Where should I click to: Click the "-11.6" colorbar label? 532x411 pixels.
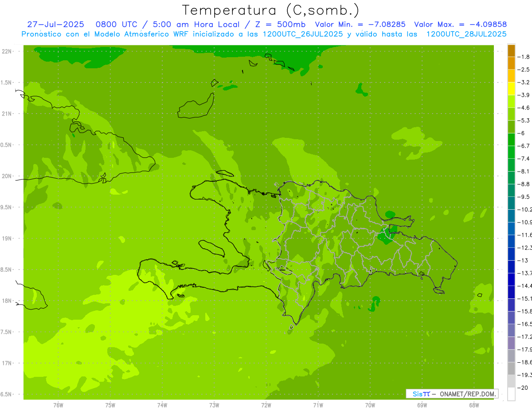(x=525, y=235)
